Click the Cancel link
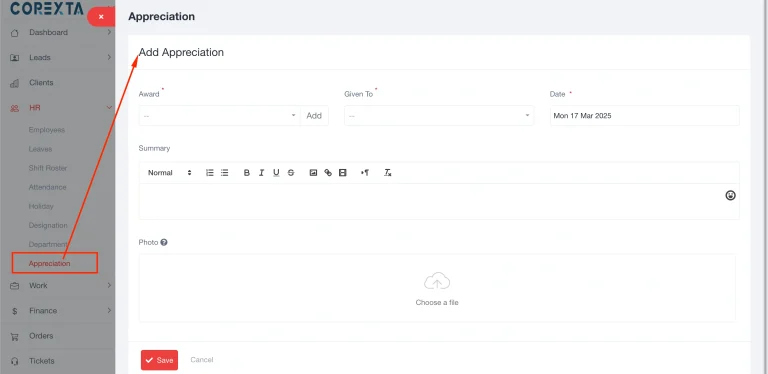 pos(202,360)
